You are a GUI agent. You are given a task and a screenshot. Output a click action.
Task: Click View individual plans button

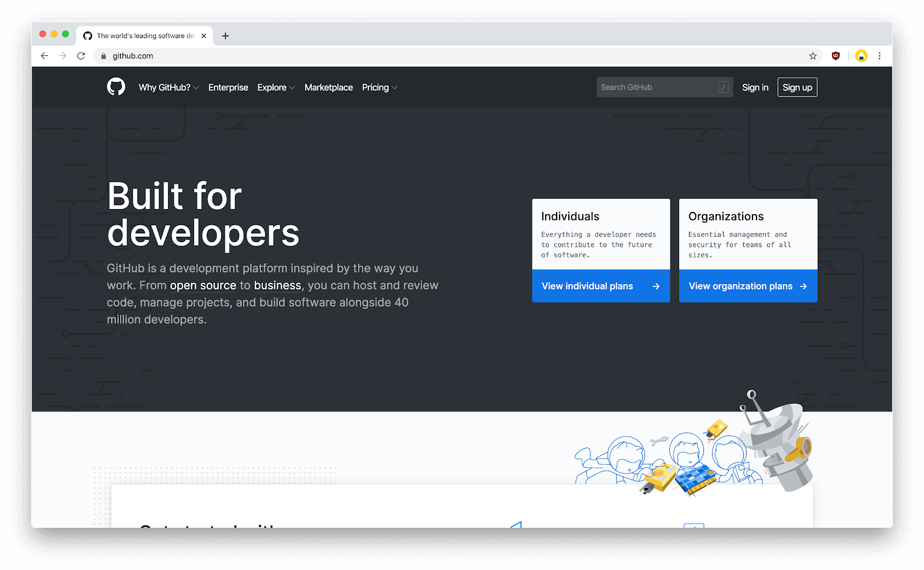tap(601, 286)
